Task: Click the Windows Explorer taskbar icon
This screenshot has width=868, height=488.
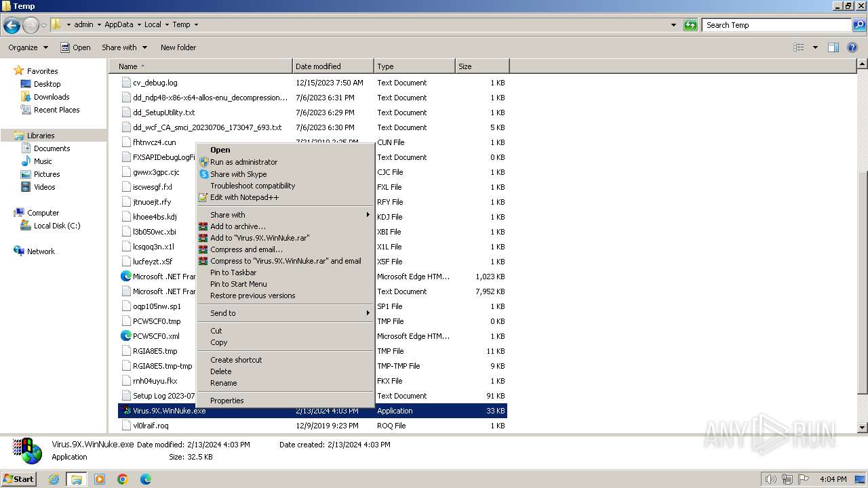Action: pos(76,479)
